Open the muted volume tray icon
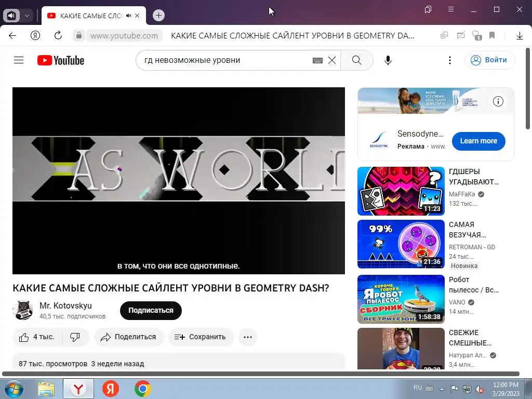Viewport: 532px width, 399px height. coord(480,389)
